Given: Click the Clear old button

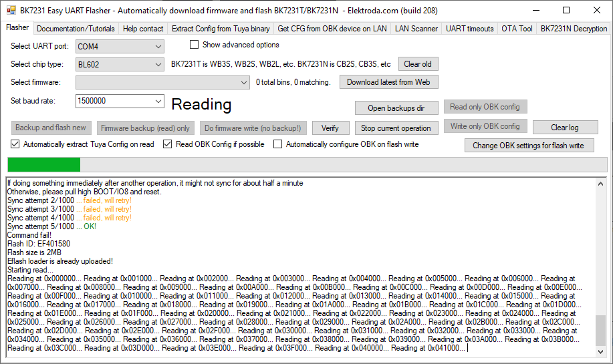Looking at the screenshot, I should tap(418, 64).
